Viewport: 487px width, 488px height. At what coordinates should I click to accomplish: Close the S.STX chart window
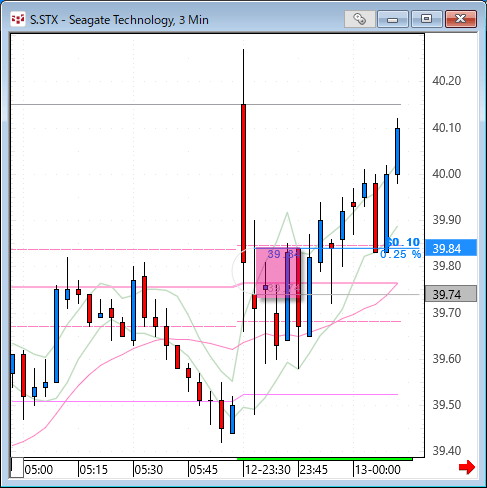click(461, 19)
